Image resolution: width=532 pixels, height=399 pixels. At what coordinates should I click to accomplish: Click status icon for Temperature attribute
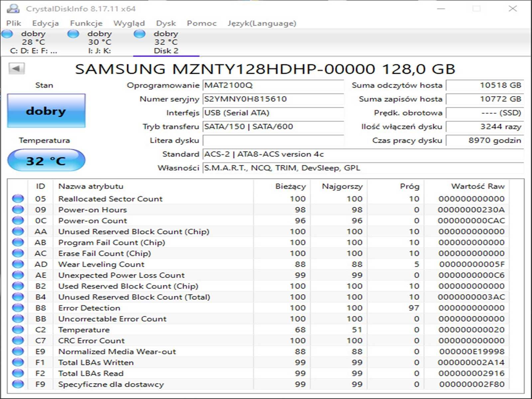click(18, 330)
